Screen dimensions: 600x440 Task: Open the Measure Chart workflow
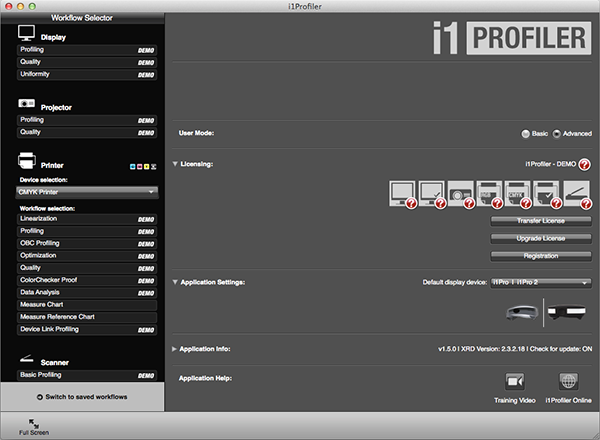(x=87, y=305)
